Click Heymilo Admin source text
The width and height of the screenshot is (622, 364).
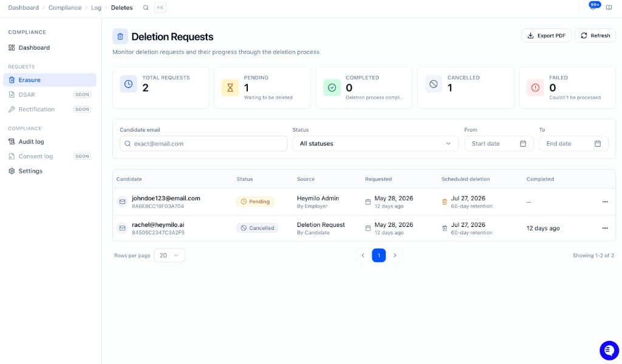318,198
